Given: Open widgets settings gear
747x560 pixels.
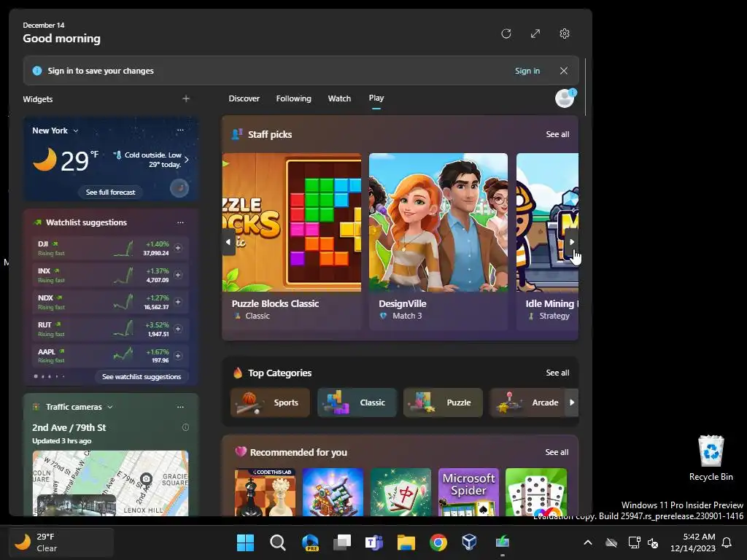Looking at the screenshot, I should point(565,34).
